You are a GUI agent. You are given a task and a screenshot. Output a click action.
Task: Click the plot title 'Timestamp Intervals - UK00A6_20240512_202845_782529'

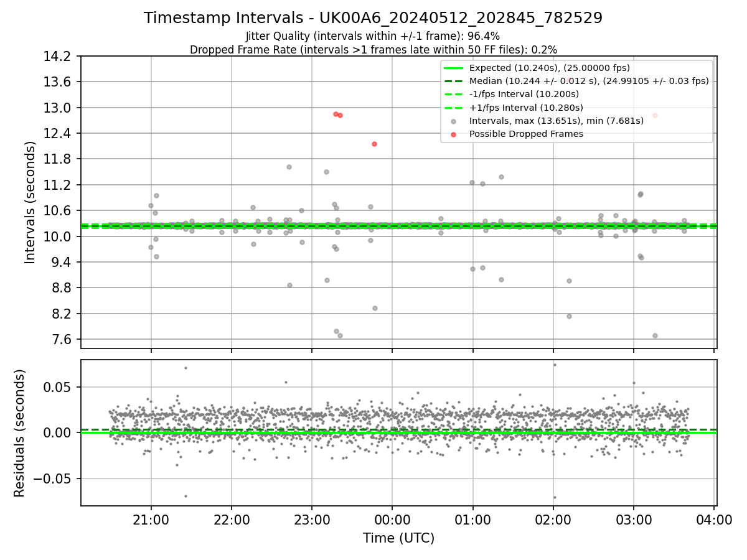point(373,18)
